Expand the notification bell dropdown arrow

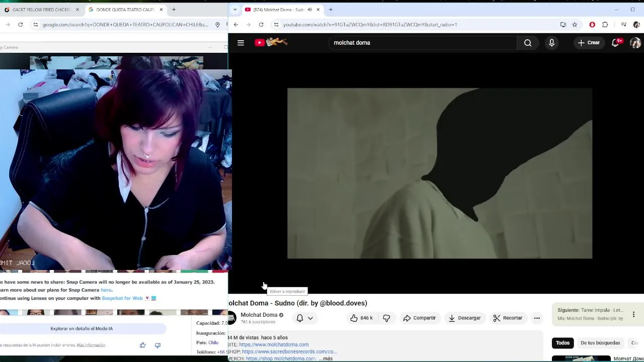(x=310, y=318)
